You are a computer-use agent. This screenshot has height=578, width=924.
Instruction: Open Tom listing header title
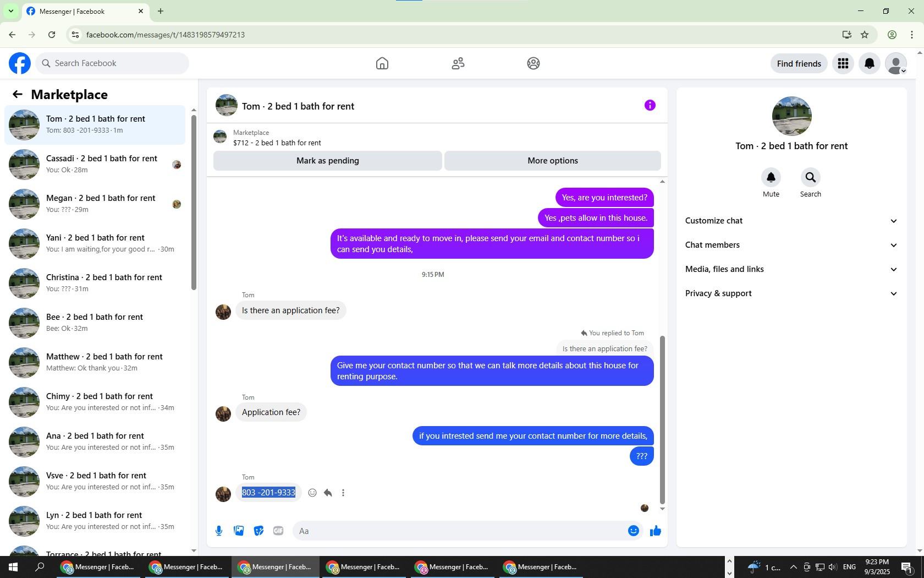[x=298, y=106]
